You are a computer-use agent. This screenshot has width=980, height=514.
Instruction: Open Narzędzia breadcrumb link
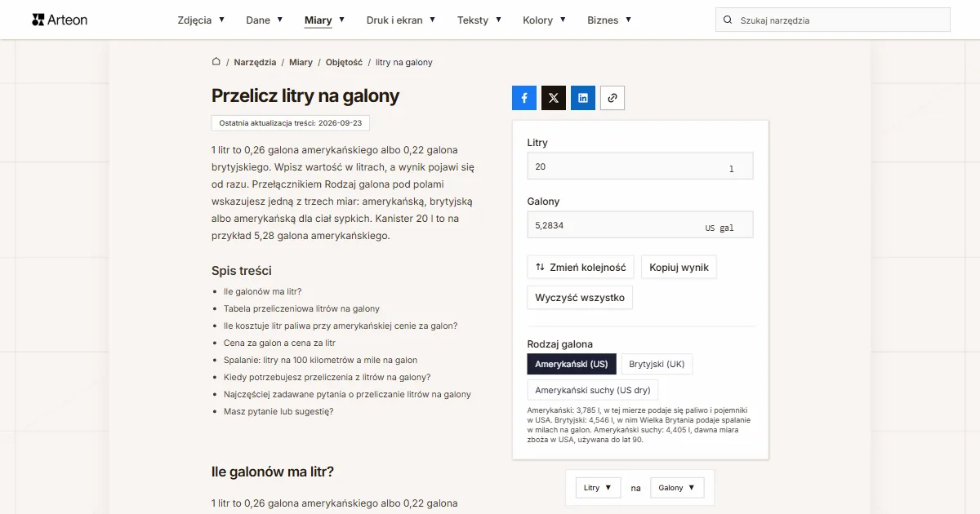click(255, 62)
